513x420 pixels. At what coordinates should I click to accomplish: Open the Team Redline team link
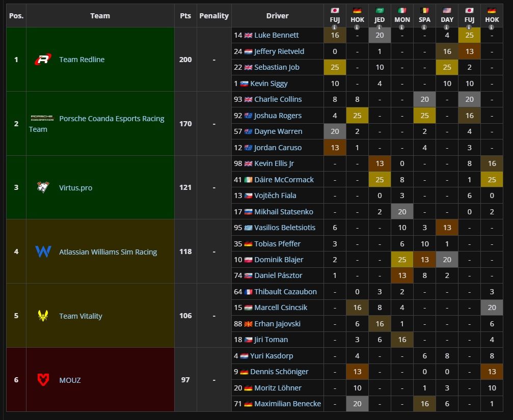[82, 60]
